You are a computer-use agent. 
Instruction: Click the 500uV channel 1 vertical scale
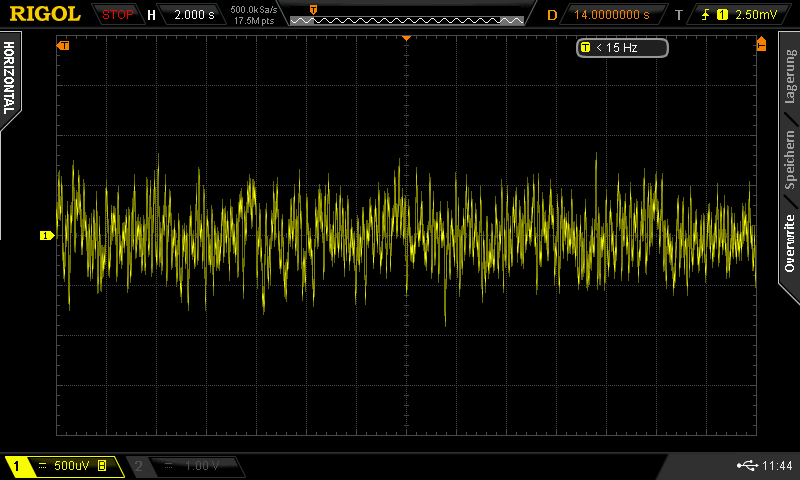(x=71, y=466)
